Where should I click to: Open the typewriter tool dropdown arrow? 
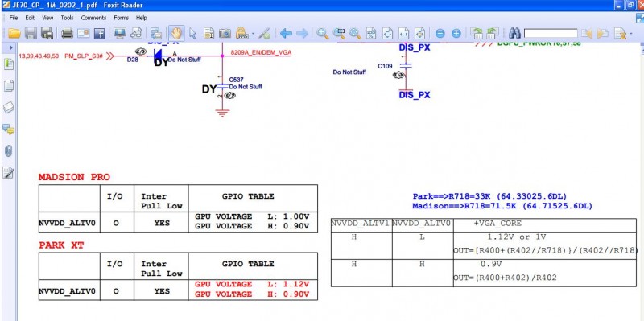pyautogui.click(x=253, y=34)
